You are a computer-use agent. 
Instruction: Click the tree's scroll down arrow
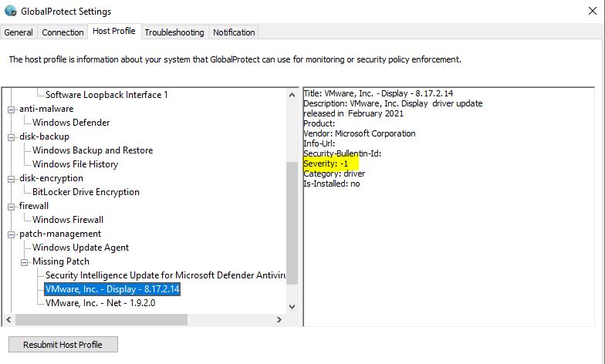coord(292,307)
